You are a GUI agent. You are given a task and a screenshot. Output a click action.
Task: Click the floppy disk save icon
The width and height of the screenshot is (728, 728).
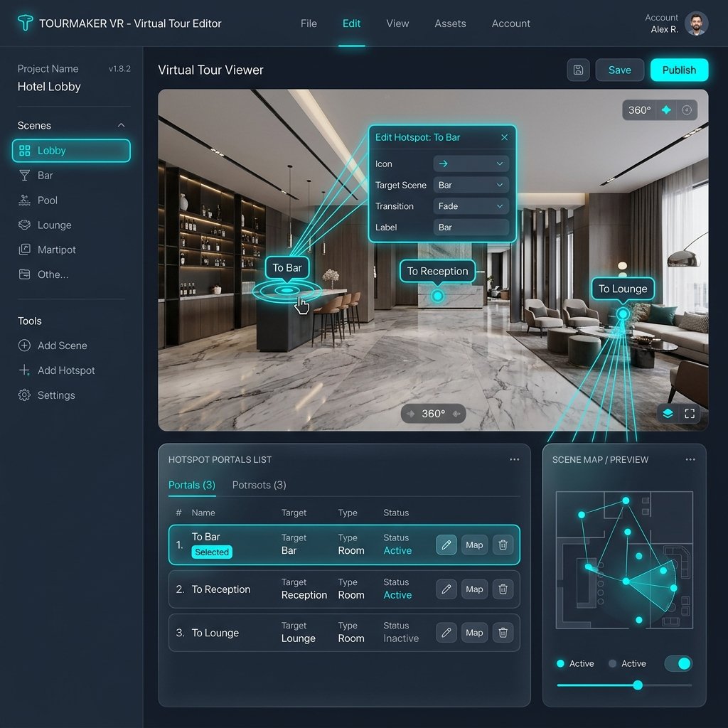click(x=578, y=70)
